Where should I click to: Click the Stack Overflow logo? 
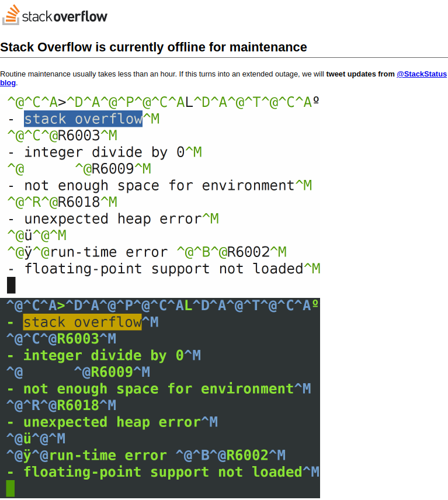55,15
